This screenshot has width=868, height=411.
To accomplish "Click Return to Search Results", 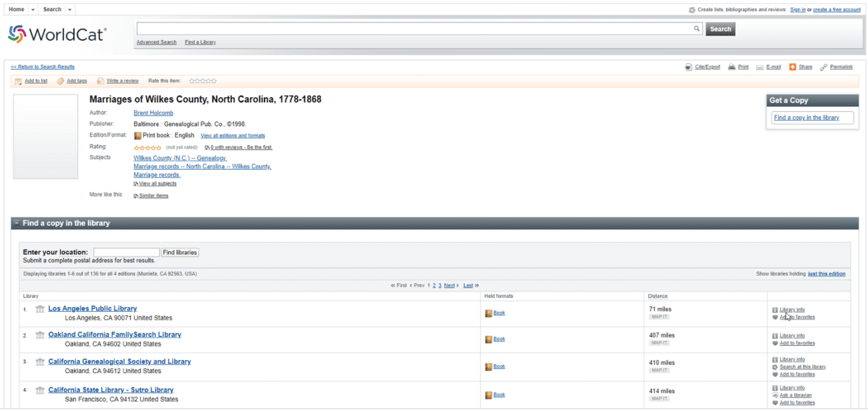I will pos(43,67).
